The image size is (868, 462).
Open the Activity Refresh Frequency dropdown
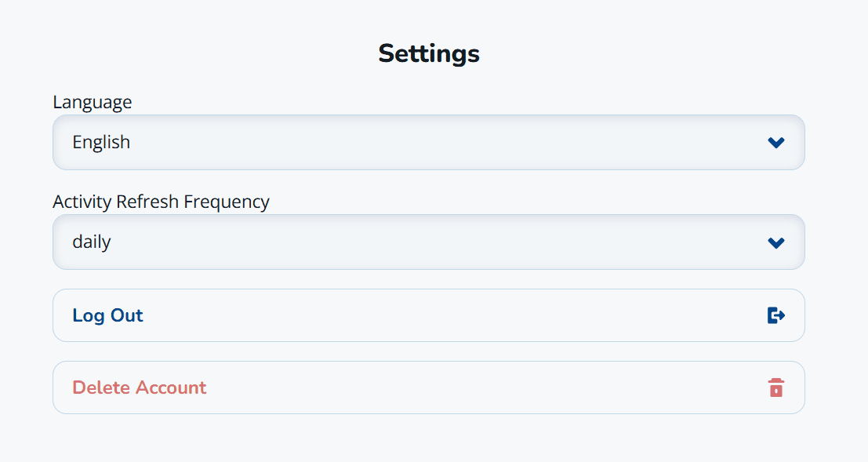(429, 242)
